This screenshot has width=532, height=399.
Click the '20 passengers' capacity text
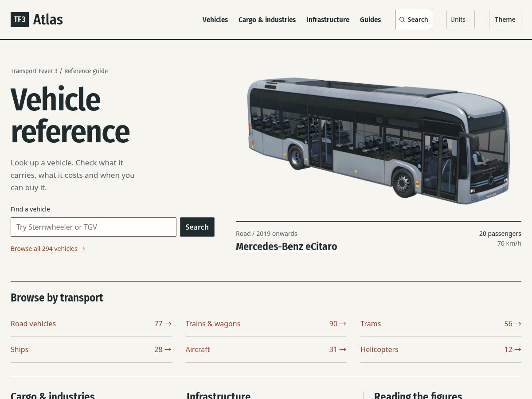(x=500, y=234)
